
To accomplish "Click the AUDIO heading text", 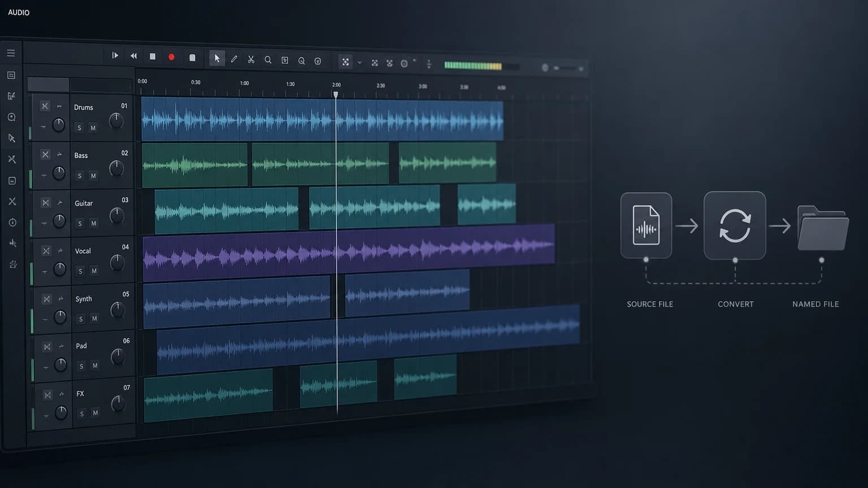I will [x=19, y=12].
